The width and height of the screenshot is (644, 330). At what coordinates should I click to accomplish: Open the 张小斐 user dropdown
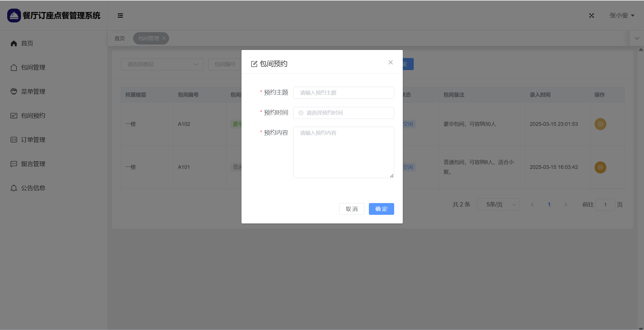tap(622, 16)
